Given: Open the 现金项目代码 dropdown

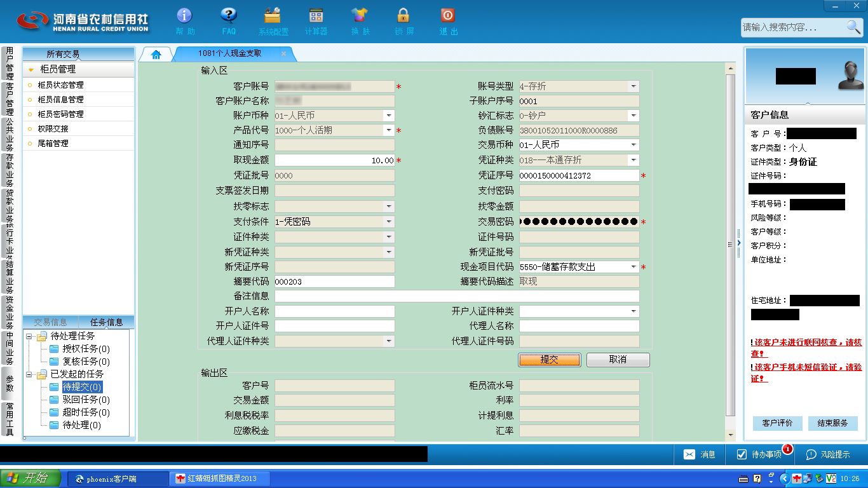Looking at the screenshot, I should point(634,267).
